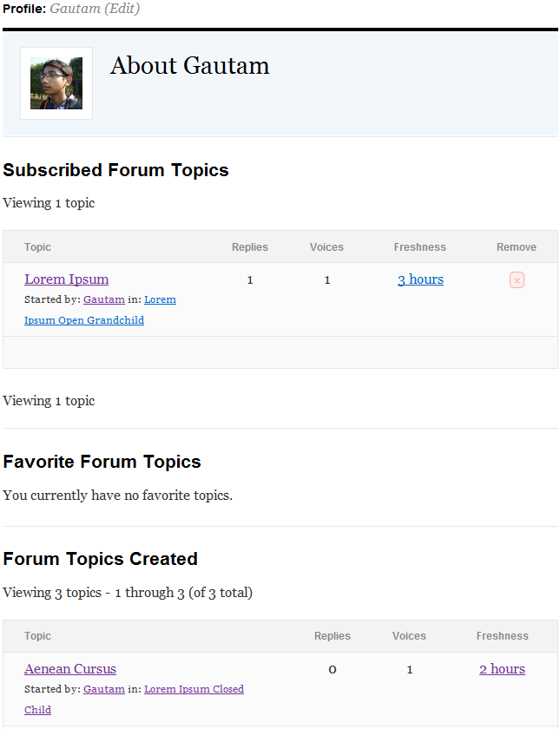
Task: Click the Remove column header
Action: click(517, 246)
